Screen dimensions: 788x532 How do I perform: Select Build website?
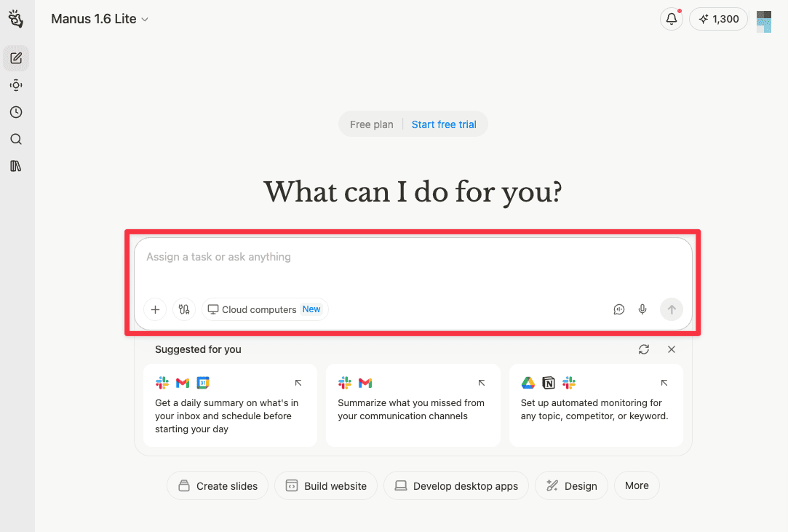(x=326, y=485)
